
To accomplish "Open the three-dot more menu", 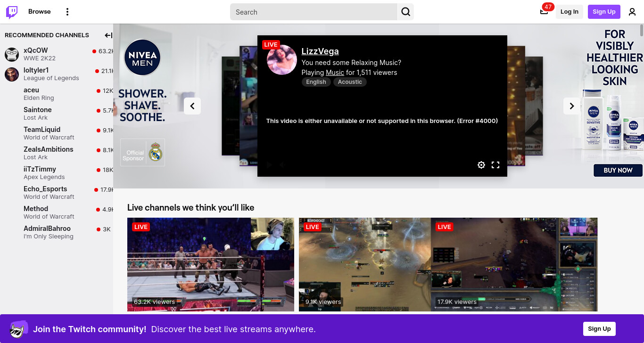I will [x=67, y=12].
